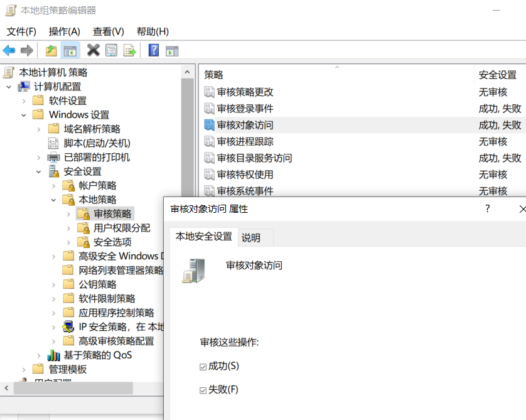Click the 审核目录服务访问 policy icon
The height and width of the screenshot is (420, 526).
coord(209,158)
